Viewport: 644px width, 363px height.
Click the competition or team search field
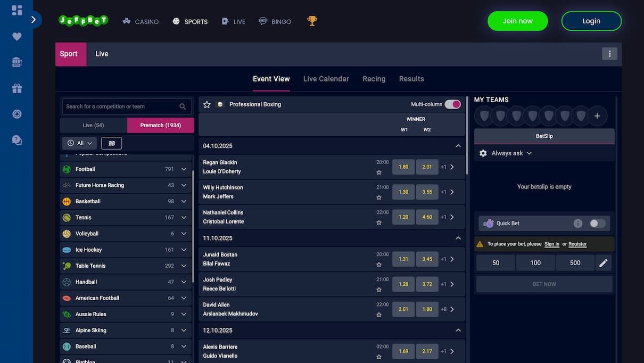[121, 106]
